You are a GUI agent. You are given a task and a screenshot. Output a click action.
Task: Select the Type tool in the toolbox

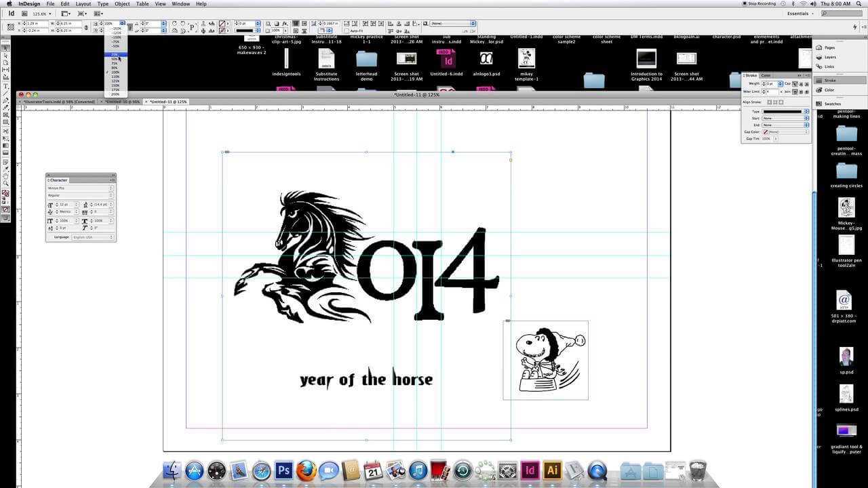click(x=6, y=86)
